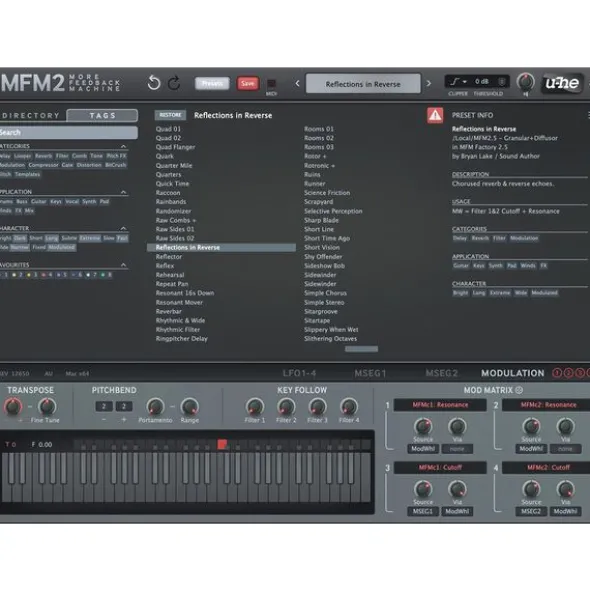The width and height of the screenshot is (590, 591).
Task: Toggle the Compressor category tag
Action: click(x=43, y=165)
